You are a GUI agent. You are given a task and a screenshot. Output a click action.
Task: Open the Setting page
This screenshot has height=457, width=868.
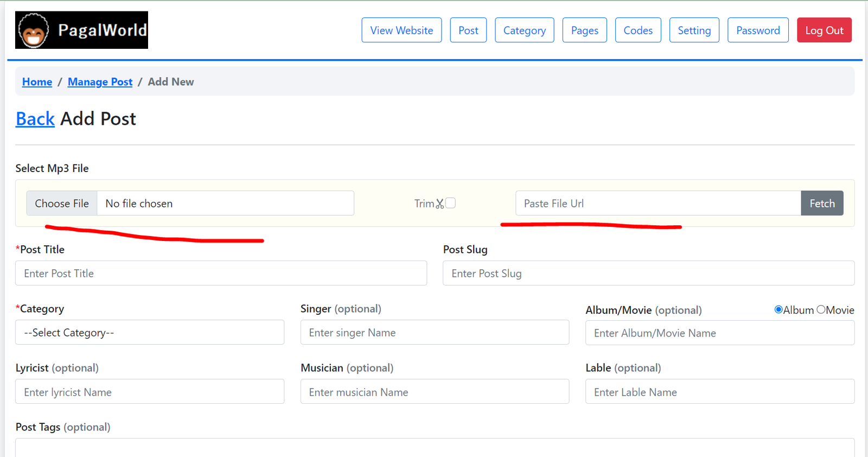694,30
